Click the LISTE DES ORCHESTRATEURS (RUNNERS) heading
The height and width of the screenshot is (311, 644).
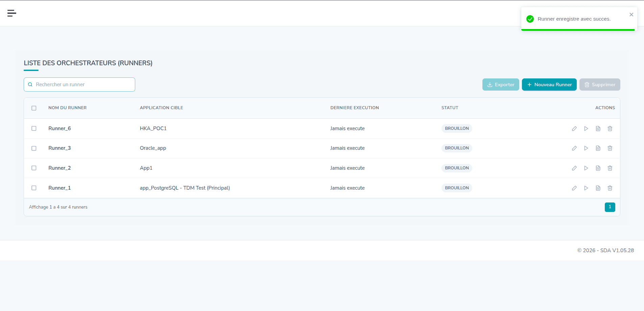point(88,63)
